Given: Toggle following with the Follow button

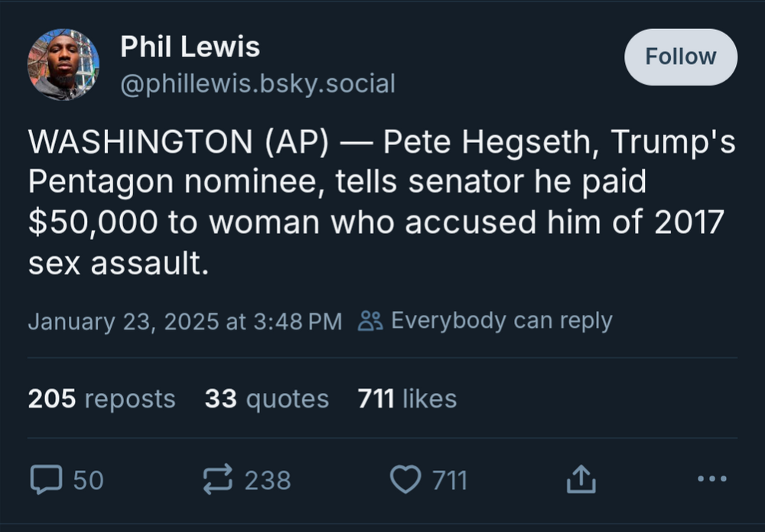Looking at the screenshot, I should click(x=680, y=56).
